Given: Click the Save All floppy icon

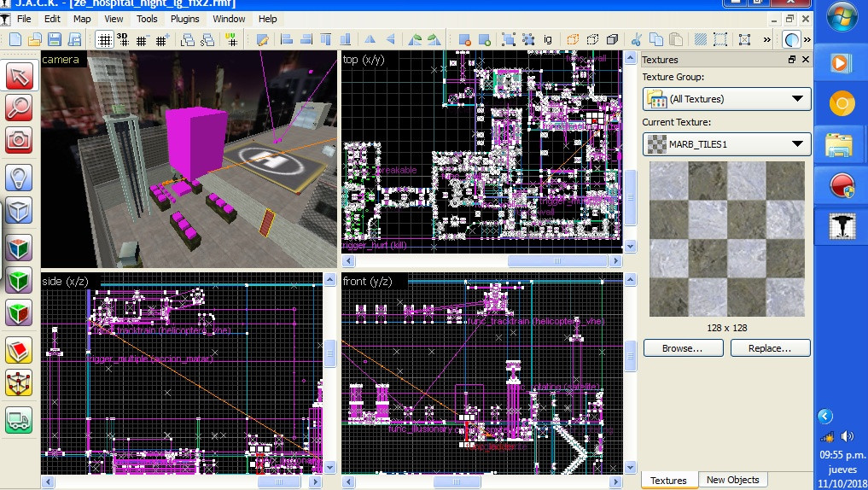Looking at the screenshot, I should point(74,39).
